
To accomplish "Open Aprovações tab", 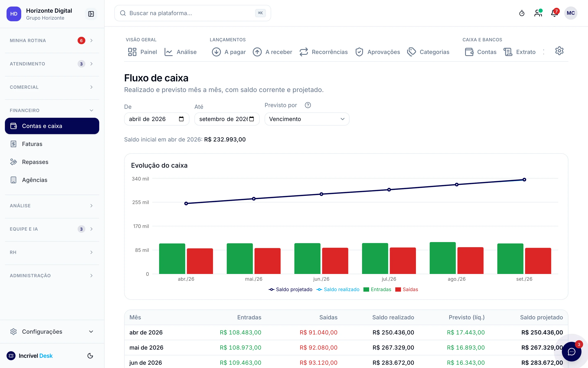I will 377,52.
